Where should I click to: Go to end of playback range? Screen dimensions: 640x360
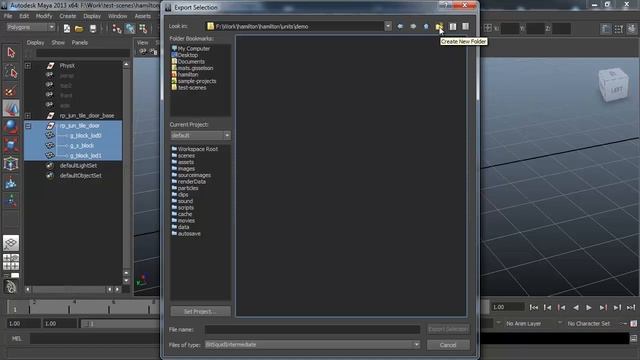pyautogui.click(x=631, y=307)
